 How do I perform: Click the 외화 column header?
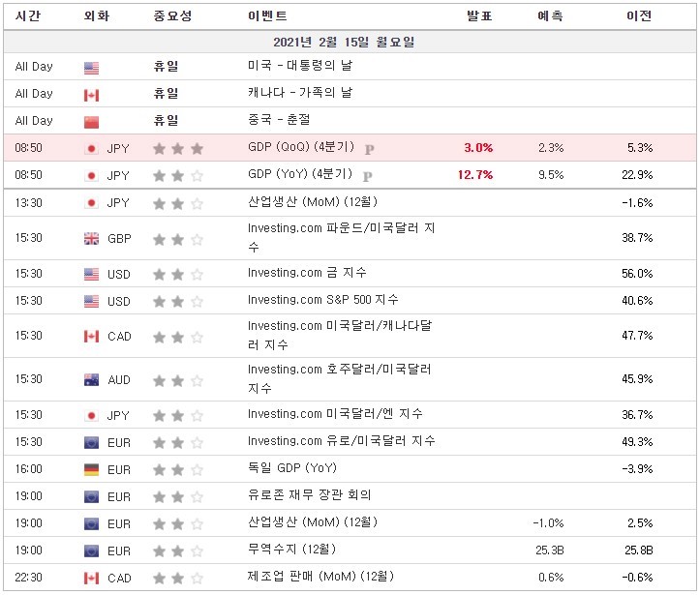coord(97,16)
